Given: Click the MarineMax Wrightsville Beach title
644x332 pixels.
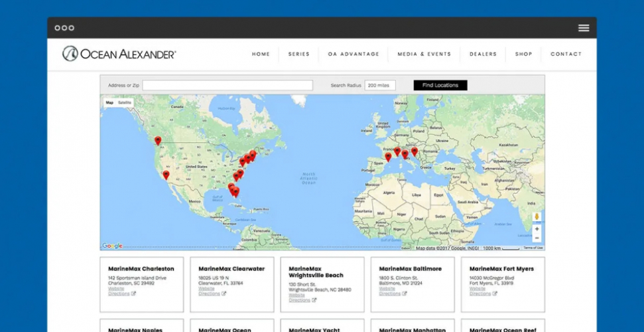Looking at the screenshot, I should click(316, 272).
